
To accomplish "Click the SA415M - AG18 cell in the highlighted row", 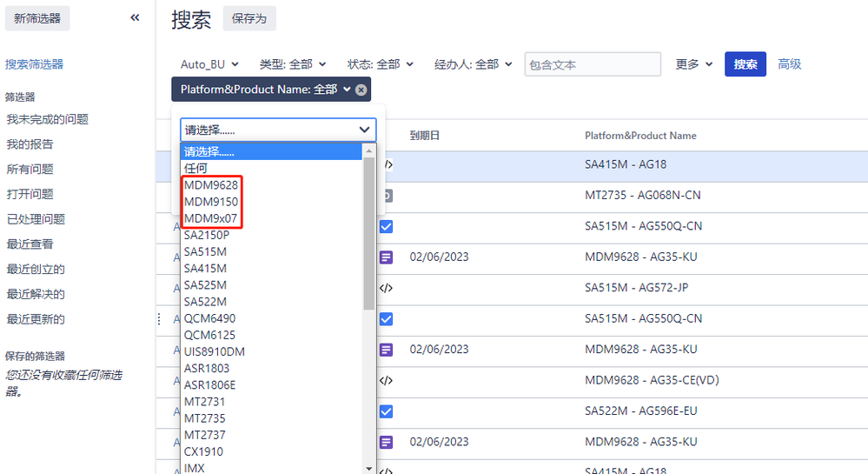I will (x=626, y=164).
